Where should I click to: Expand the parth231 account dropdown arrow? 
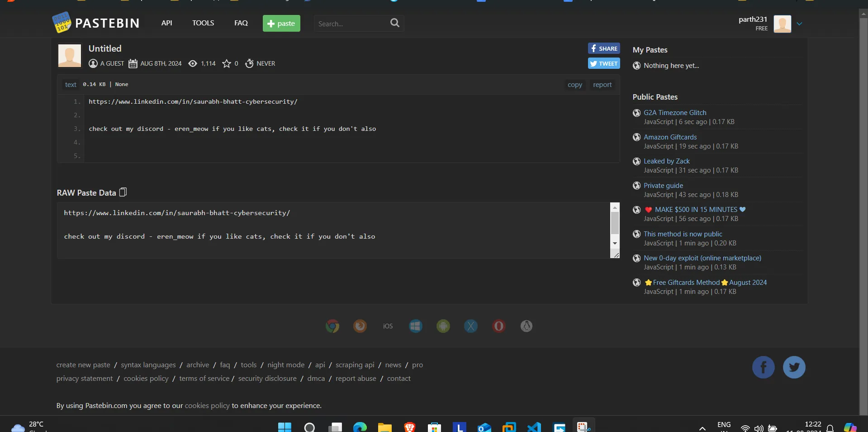tap(799, 24)
